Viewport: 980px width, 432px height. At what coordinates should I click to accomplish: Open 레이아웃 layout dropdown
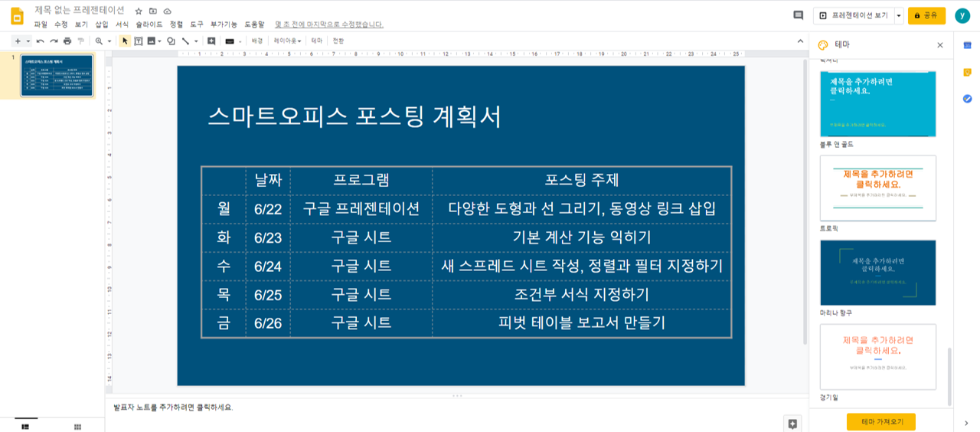click(x=287, y=41)
